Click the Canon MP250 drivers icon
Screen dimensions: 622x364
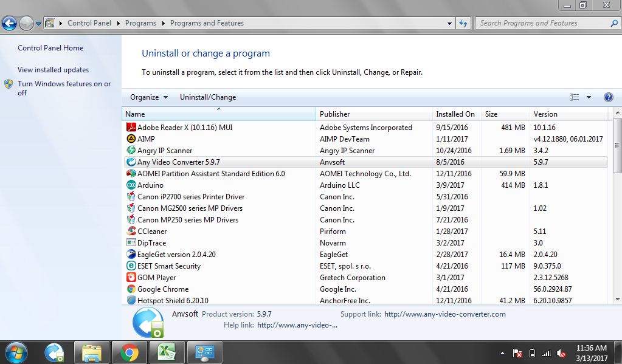pos(131,219)
